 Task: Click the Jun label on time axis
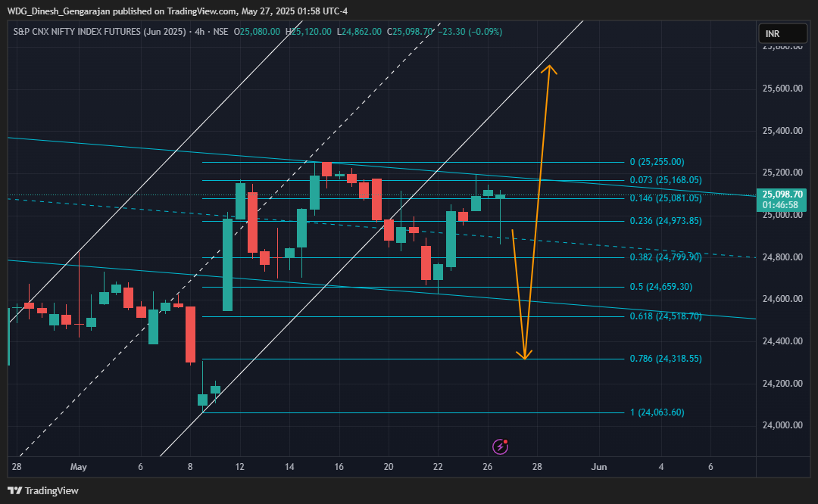tap(599, 467)
